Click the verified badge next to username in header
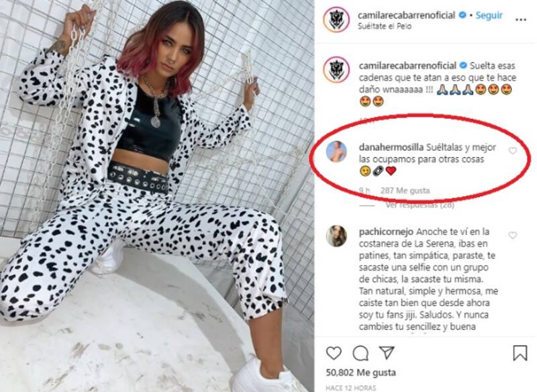This screenshot has height=392, width=537. coord(462,15)
